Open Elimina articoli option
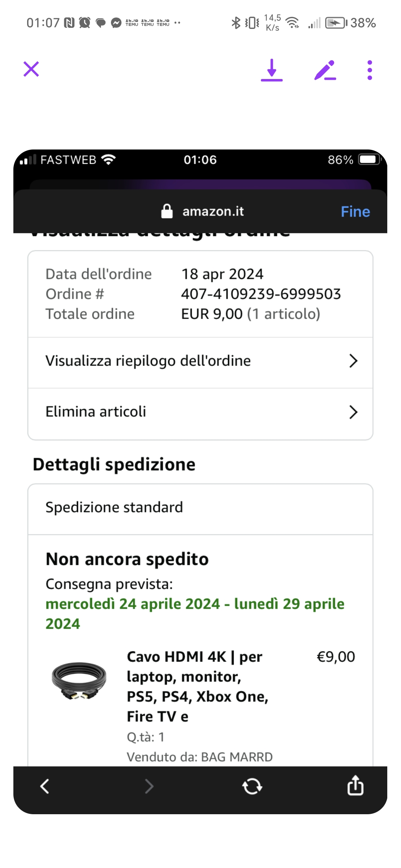Screen dimensions: 401x868 (x=96, y=412)
